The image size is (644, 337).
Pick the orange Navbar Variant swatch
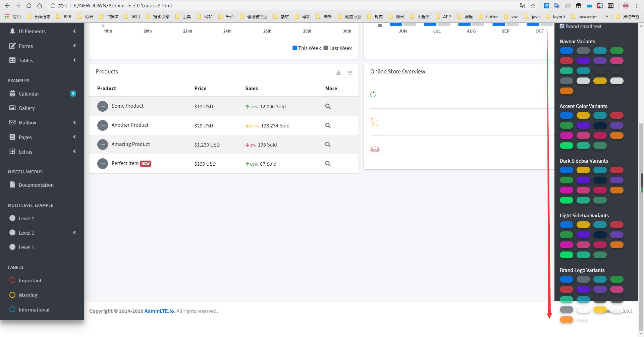[x=567, y=91]
